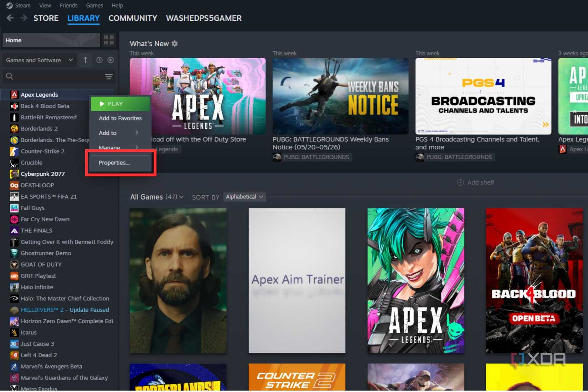The height and width of the screenshot is (392, 588).
Task: Open the Apex Aim Trainer tile
Action: [x=297, y=281]
